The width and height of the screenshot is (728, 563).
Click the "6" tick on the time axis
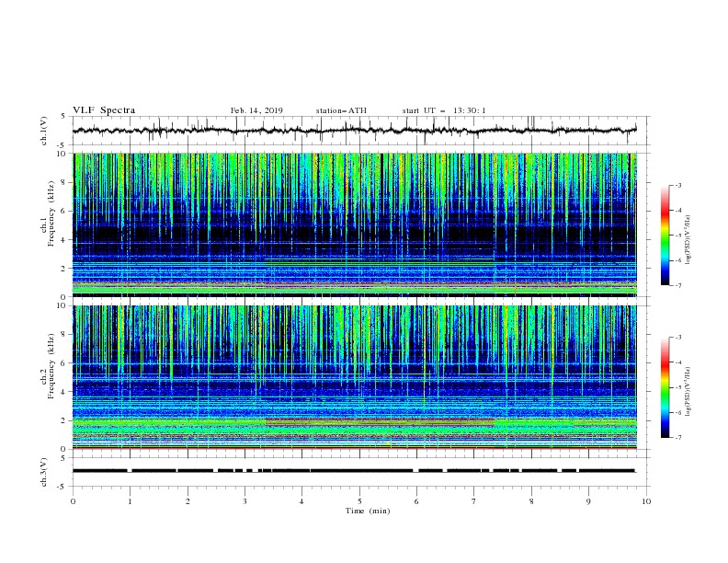point(416,501)
